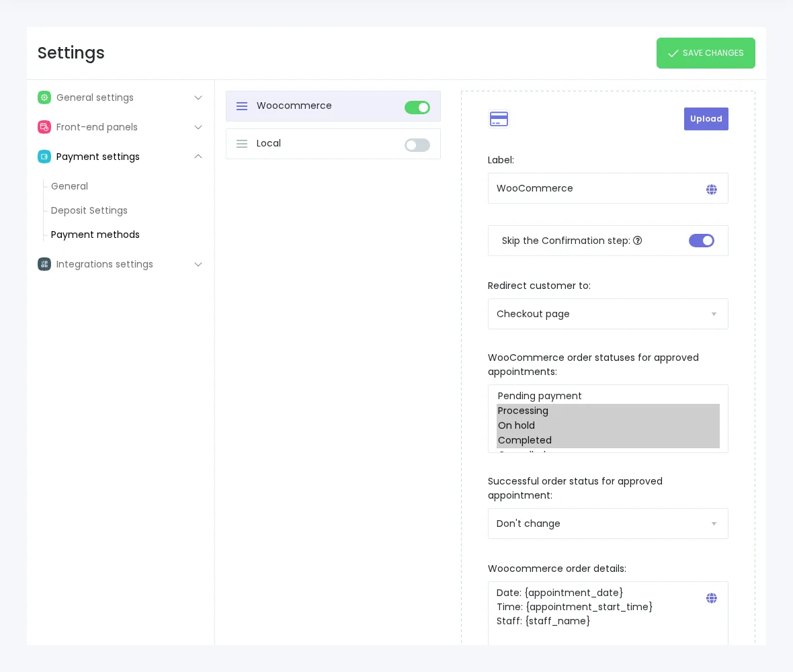Viewport: 793px width, 672px height.
Task: Select the Local payment method row
Action: pyautogui.click(x=333, y=144)
